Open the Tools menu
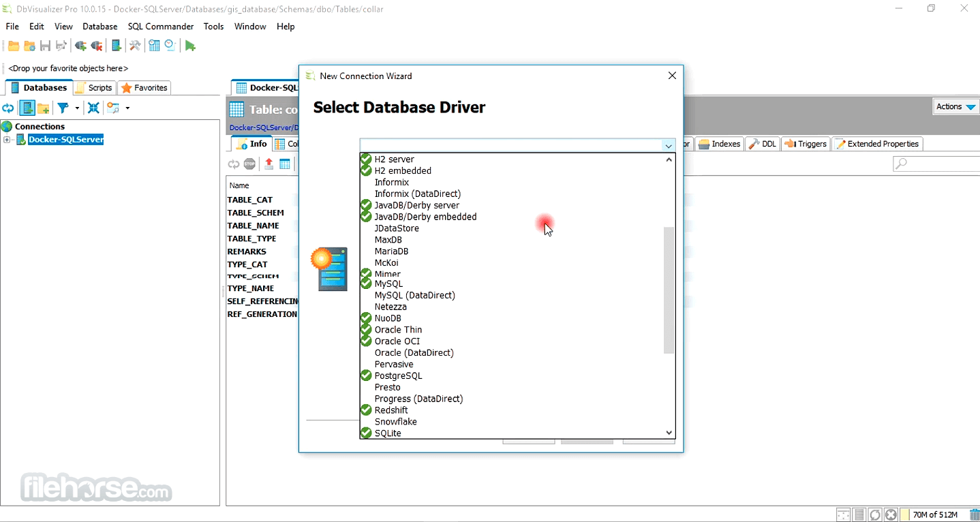Screen dimensions: 980x522 (213, 27)
